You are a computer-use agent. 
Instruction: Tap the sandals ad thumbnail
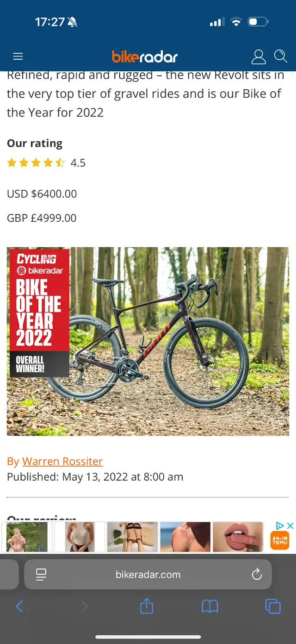click(x=133, y=537)
